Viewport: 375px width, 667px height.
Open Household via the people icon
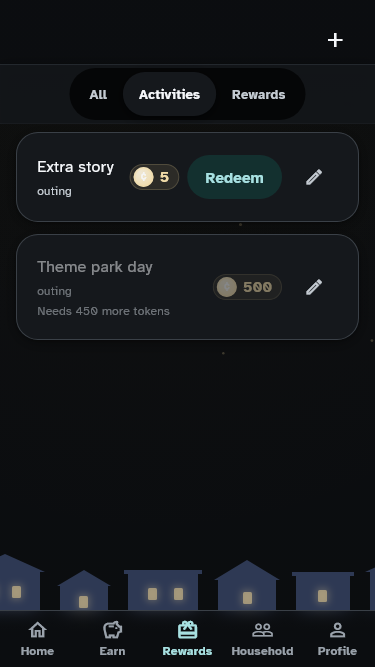coord(262,630)
